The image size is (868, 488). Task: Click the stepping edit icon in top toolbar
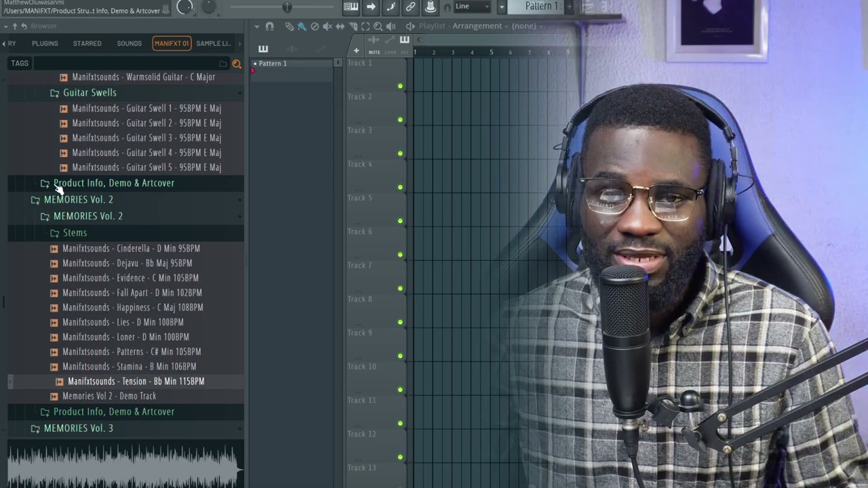[391, 7]
